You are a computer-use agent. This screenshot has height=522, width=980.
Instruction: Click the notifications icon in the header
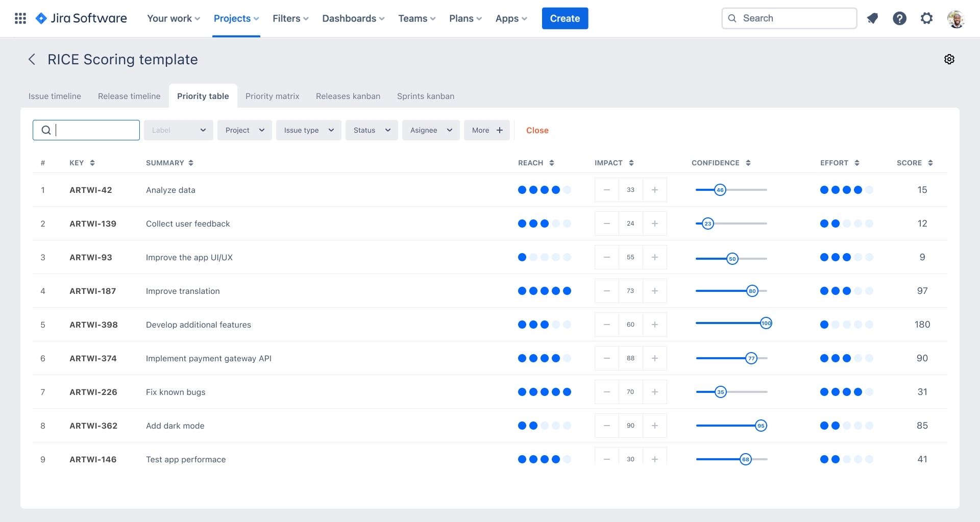(872, 18)
